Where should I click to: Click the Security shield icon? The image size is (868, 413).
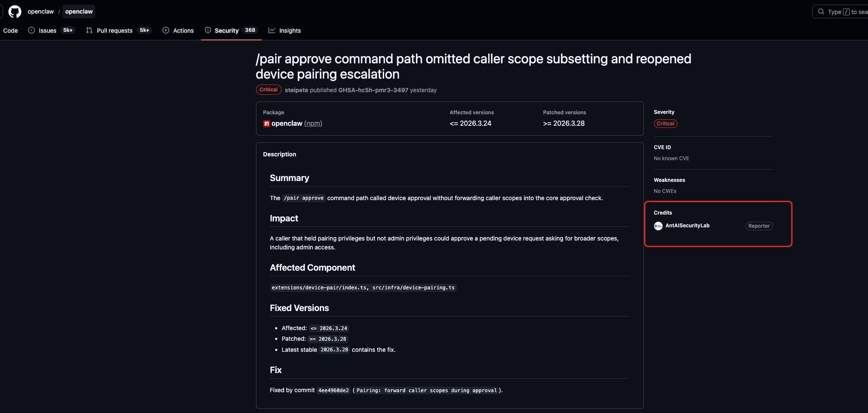[x=208, y=30]
